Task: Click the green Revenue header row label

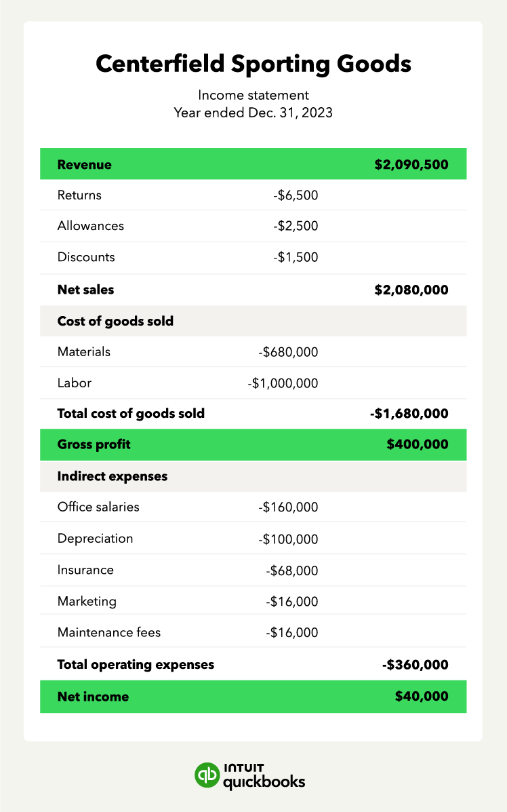Action: tap(85, 164)
